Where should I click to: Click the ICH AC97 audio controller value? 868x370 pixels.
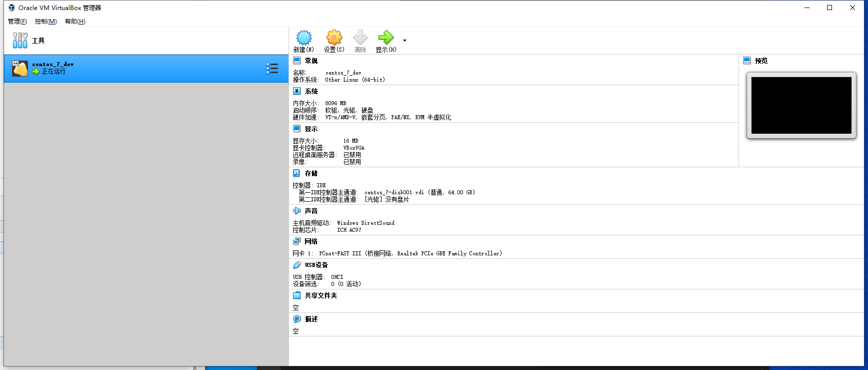pos(349,230)
